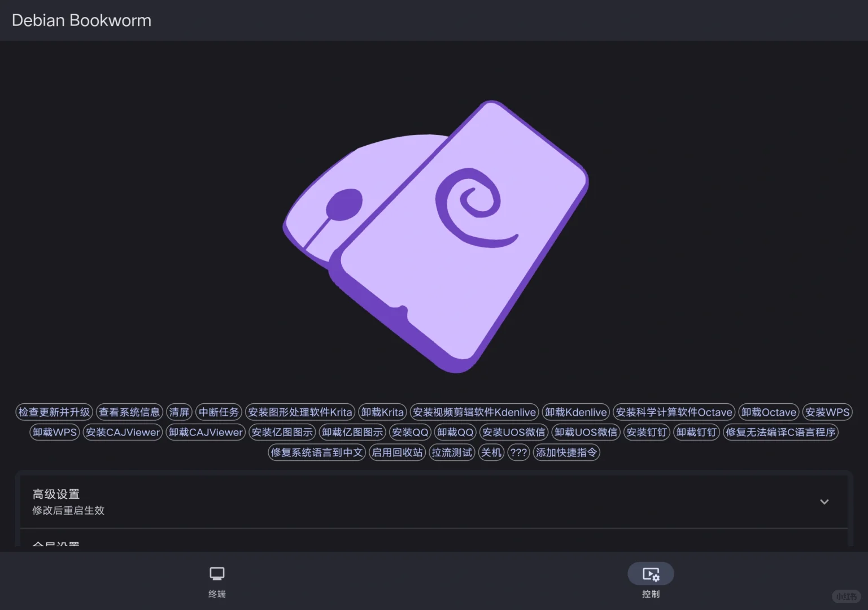Image resolution: width=868 pixels, height=610 pixels.
Task: Trigger 中断任务 to interrupt the task
Action: pyautogui.click(x=219, y=412)
